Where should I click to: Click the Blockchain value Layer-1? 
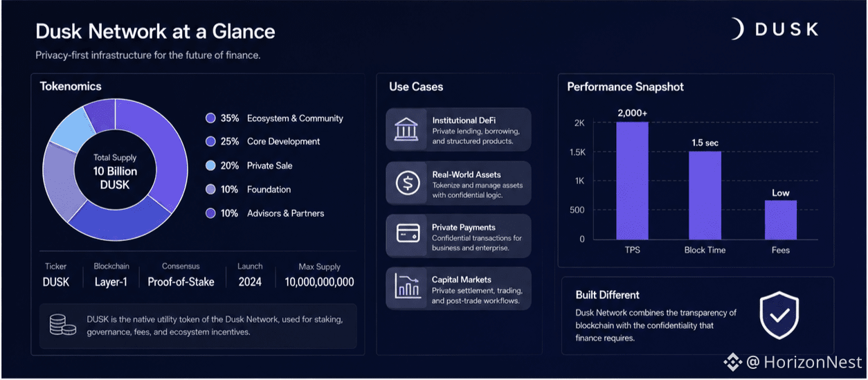coord(111,282)
